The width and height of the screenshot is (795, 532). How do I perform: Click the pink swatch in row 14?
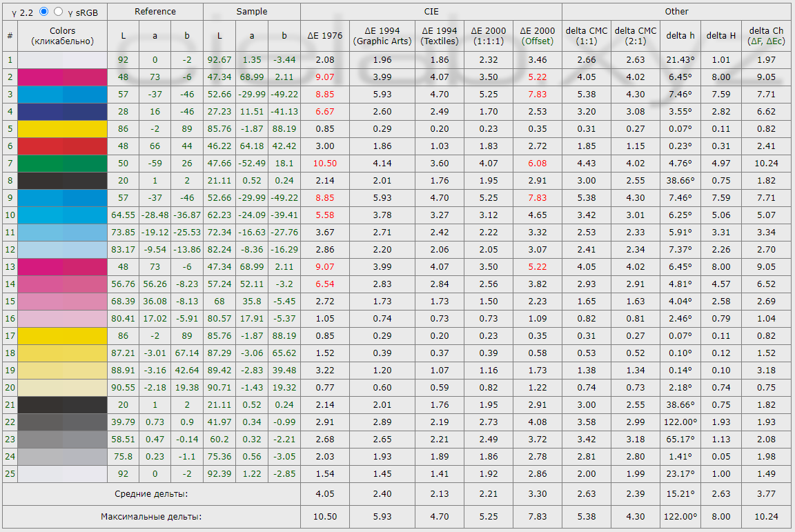click(62, 284)
